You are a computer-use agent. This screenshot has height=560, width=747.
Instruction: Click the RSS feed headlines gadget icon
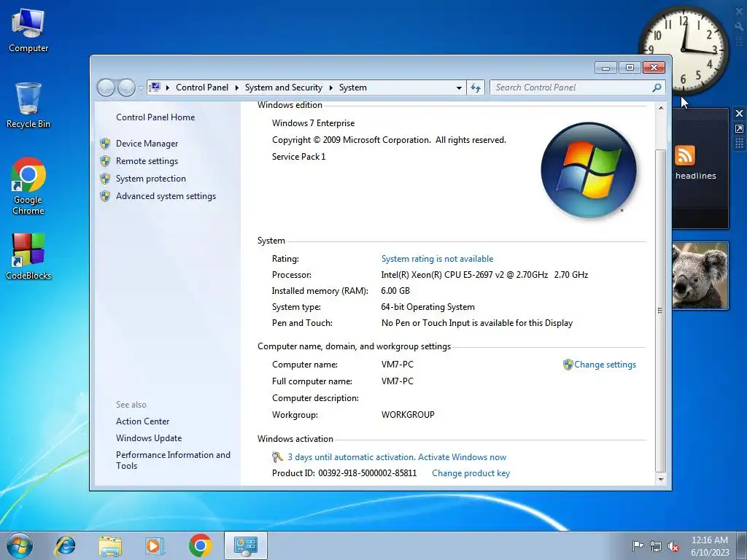pos(684,155)
